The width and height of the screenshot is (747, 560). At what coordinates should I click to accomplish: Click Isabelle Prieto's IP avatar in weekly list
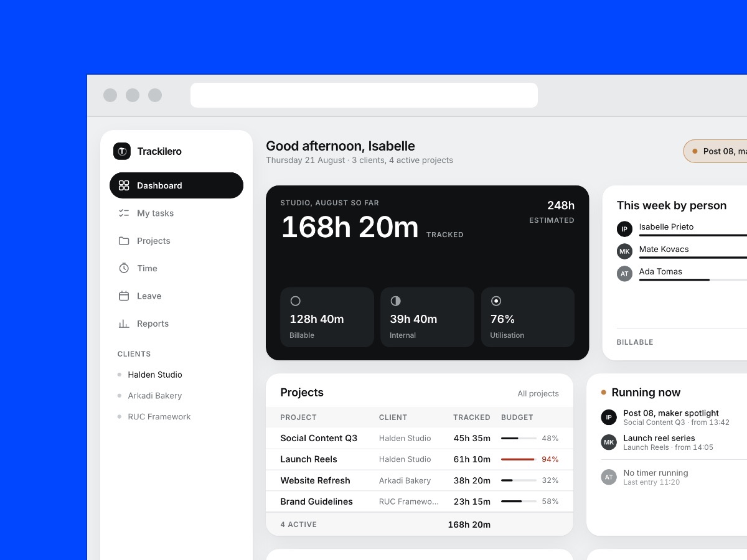(x=624, y=229)
